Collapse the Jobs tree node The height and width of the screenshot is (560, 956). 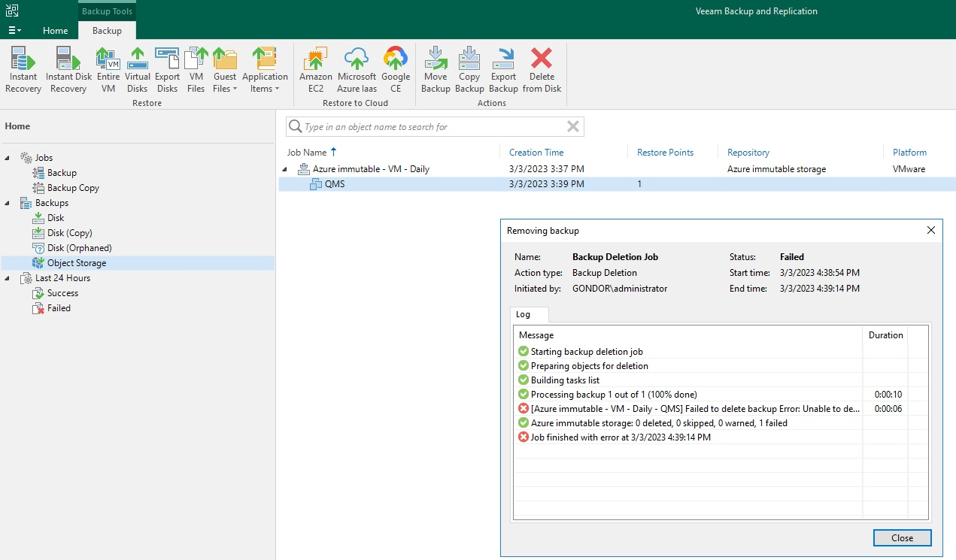tap(8, 158)
